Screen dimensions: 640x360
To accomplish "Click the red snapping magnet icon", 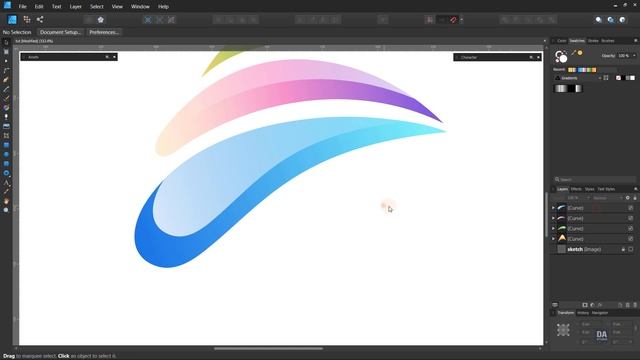I will coord(453,20).
